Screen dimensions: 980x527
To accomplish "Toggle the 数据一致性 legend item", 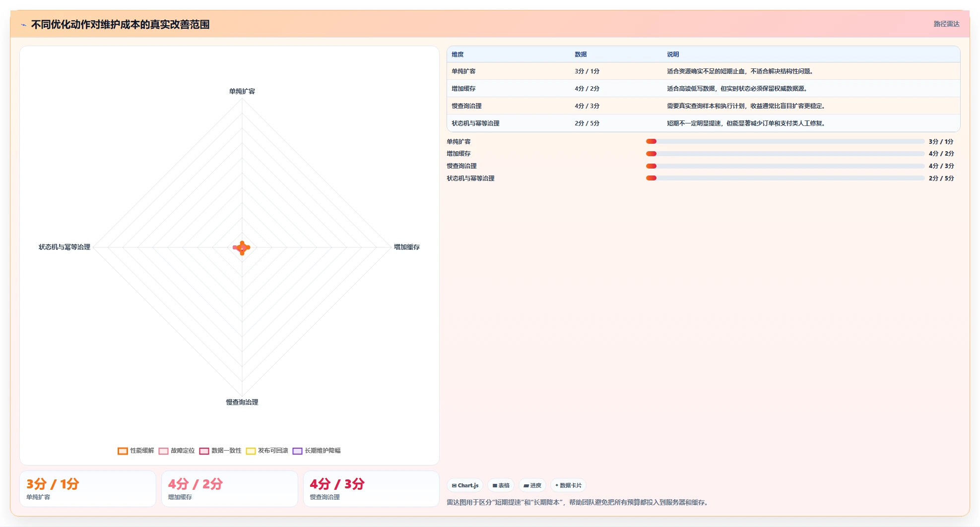I will pos(220,451).
